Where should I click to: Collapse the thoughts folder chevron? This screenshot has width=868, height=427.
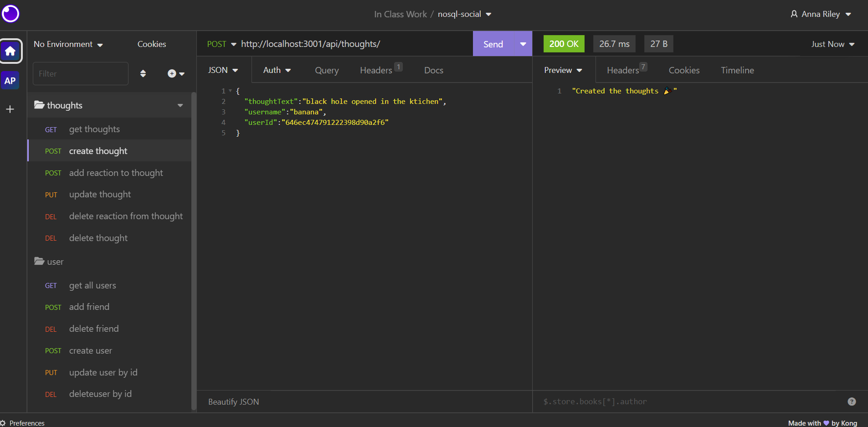pyautogui.click(x=180, y=105)
